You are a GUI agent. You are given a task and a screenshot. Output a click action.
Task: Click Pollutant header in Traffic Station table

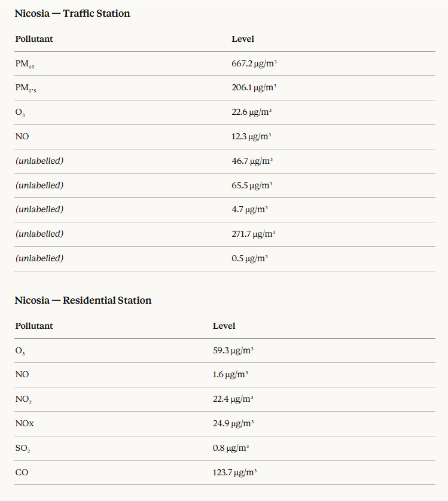point(34,39)
